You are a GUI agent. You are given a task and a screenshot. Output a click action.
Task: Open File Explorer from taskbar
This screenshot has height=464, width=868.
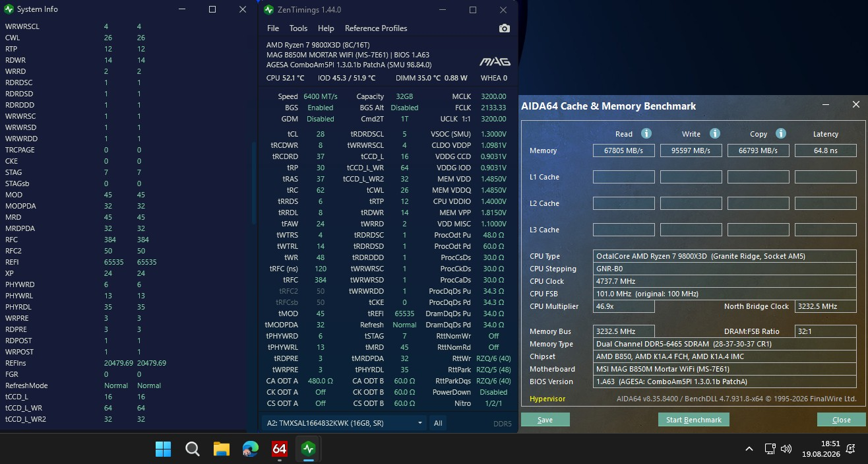coord(222,449)
